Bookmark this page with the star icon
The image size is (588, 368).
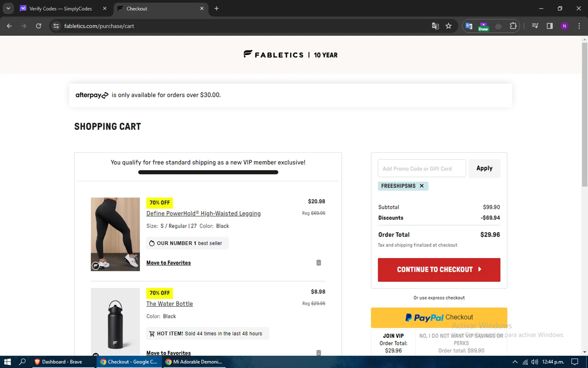pos(448,26)
